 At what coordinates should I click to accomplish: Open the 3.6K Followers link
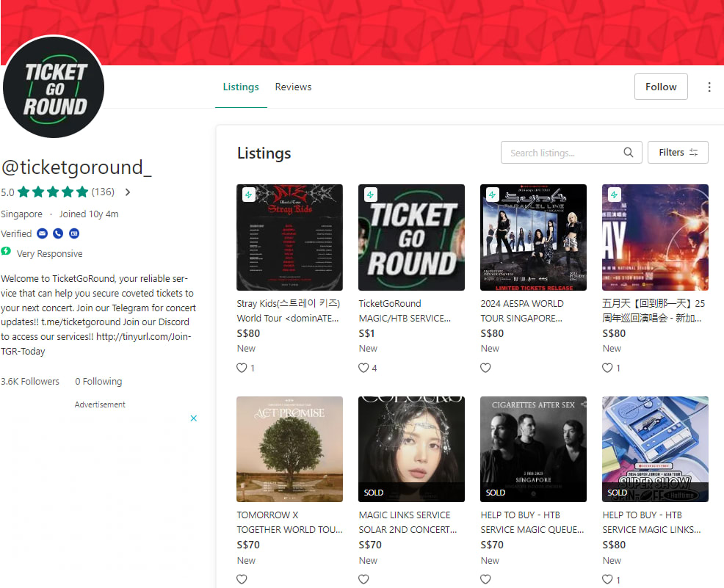30,381
